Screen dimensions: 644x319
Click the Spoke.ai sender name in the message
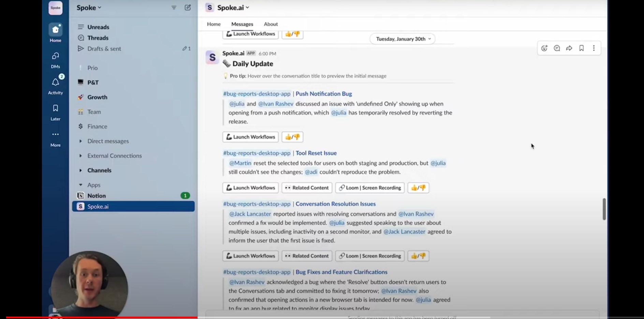[x=233, y=53]
